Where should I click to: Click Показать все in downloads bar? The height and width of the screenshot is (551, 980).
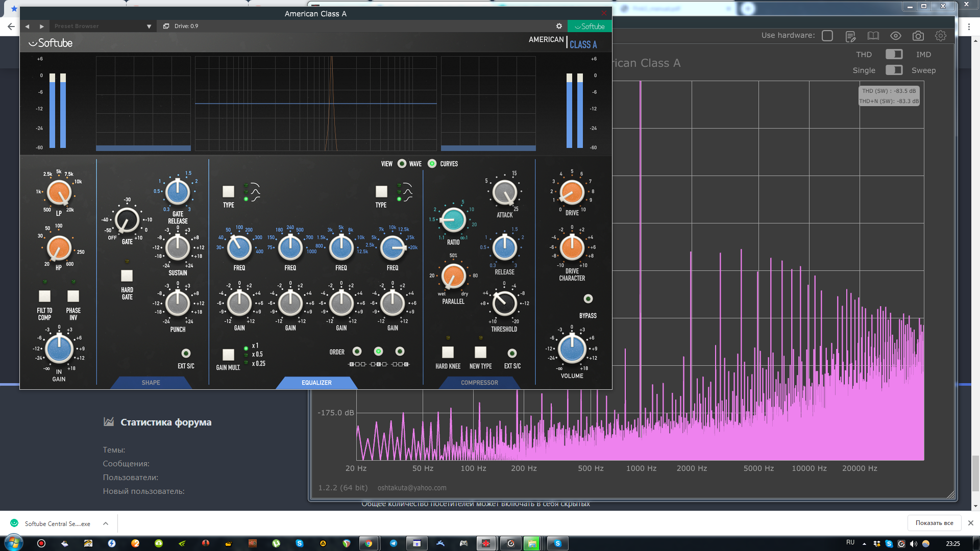click(934, 523)
